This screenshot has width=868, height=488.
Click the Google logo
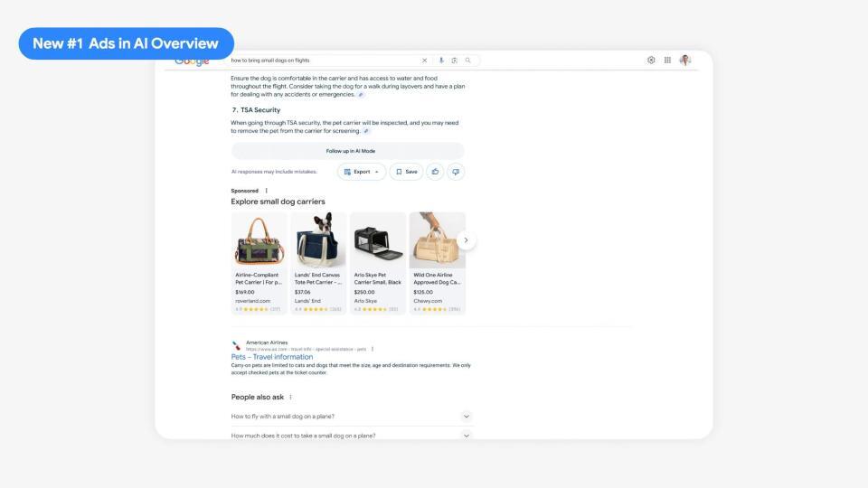[192, 61]
